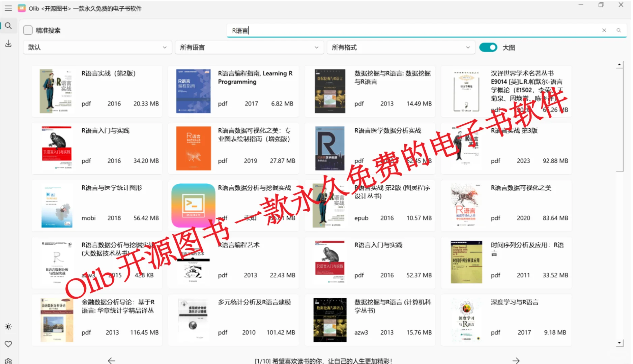
Task: Open settings gear in sidebar
Action: coord(8,361)
